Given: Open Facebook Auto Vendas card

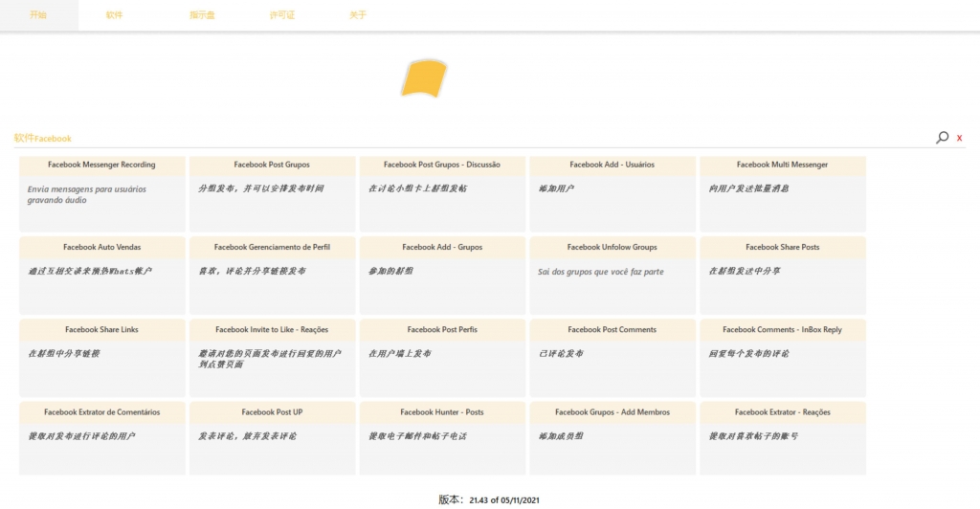Looking at the screenshot, I should tap(101, 275).
